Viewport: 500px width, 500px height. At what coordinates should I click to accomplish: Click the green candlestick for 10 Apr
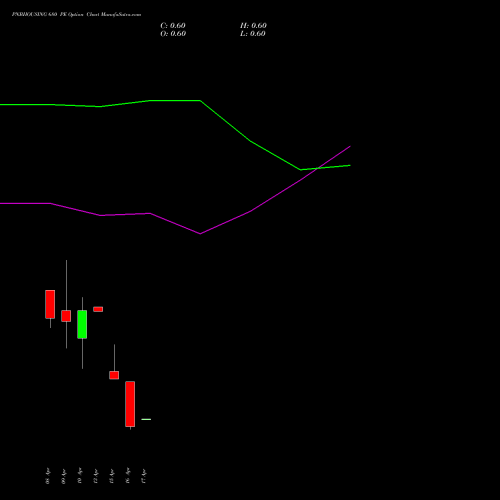click(82, 324)
